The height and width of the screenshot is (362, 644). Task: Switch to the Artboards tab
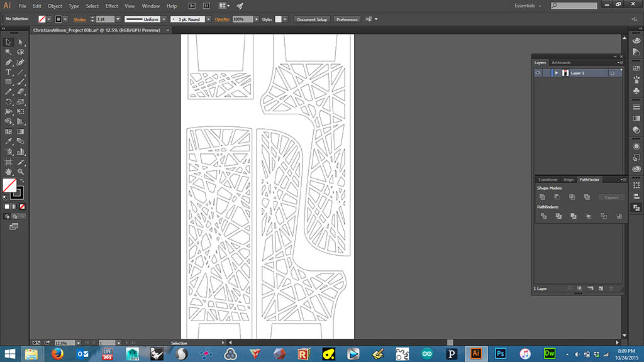tap(560, 63)
